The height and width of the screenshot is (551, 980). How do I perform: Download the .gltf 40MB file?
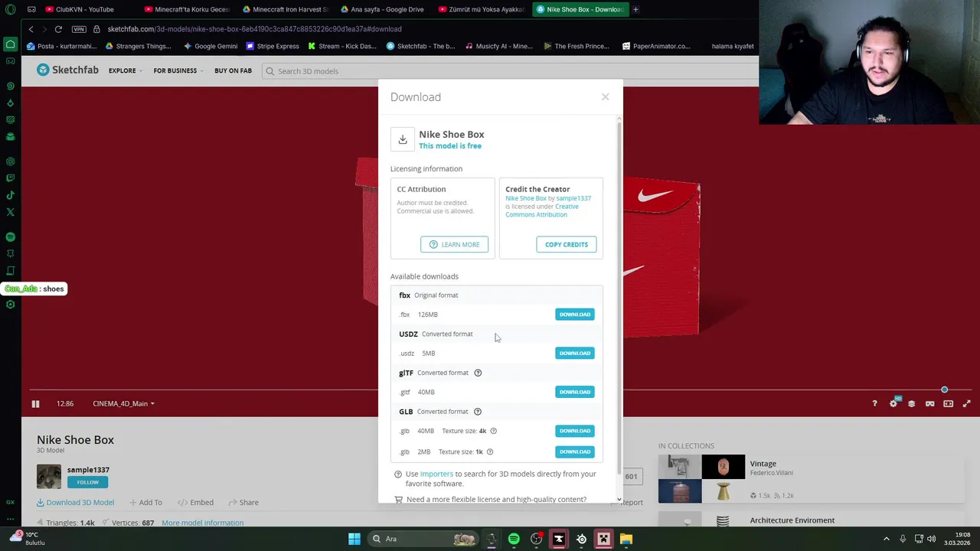575,392
